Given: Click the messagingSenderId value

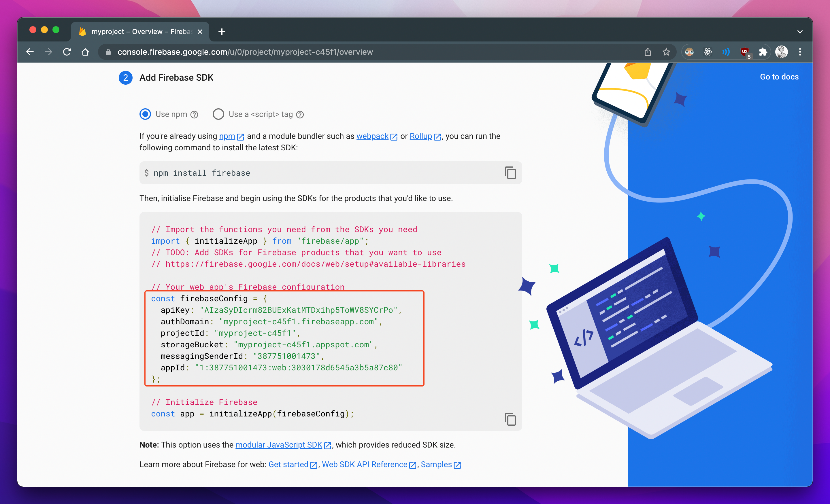Looking at the screenshot, I should click(286, 356).
